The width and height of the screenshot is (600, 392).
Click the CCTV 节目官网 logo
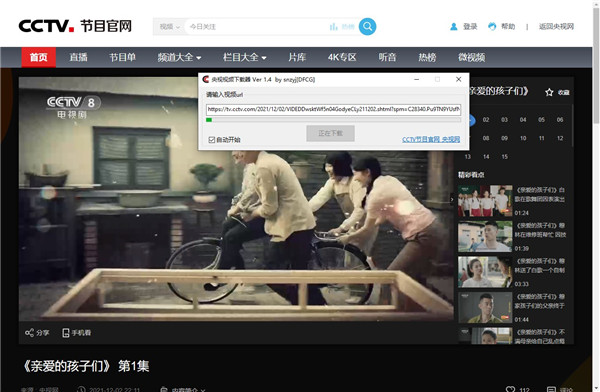75,26
